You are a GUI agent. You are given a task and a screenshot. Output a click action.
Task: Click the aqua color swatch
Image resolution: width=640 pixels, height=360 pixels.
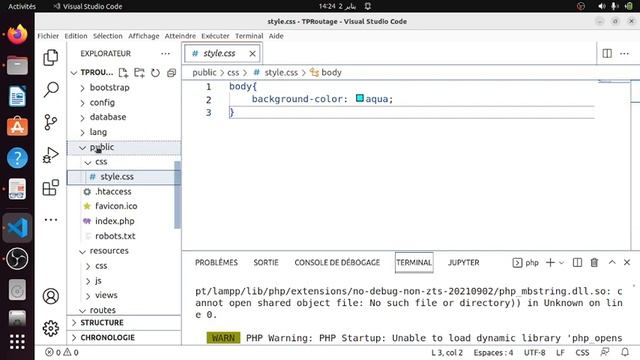click(x=360, y=98)
